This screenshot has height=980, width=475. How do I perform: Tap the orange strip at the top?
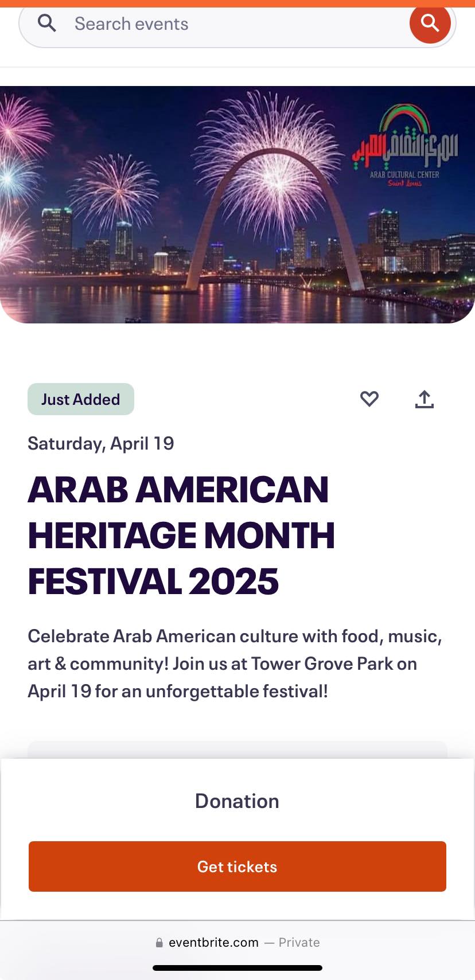pos(237,3)
